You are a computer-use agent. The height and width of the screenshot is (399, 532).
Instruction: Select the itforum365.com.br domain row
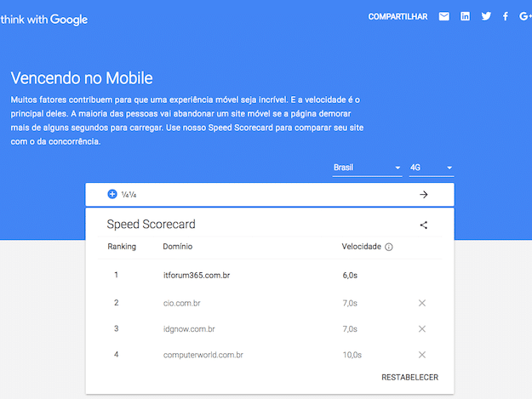270,276
